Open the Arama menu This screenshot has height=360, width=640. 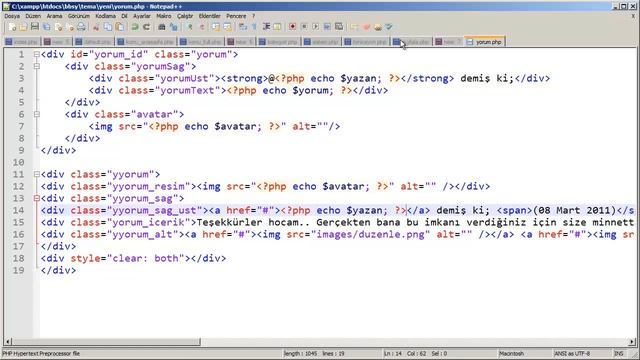pyautogui.click(x=54, y=16)
